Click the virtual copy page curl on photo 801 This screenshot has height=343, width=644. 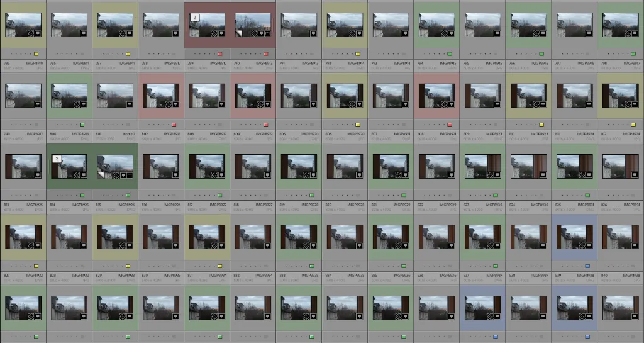(101, 176)
